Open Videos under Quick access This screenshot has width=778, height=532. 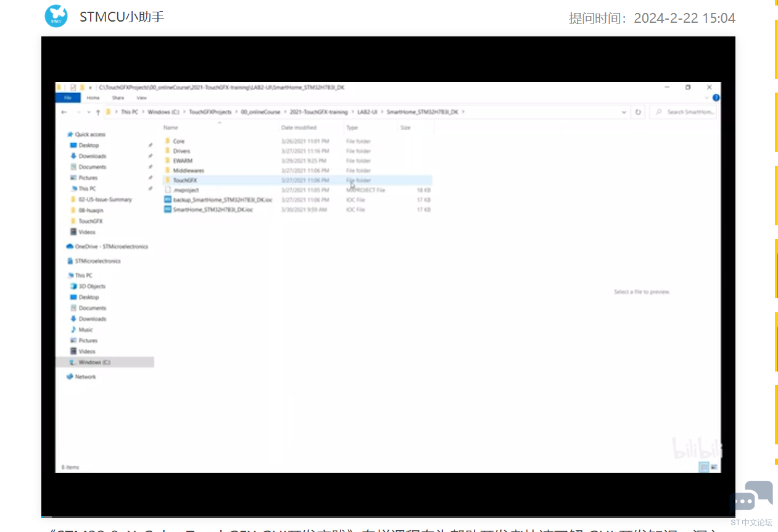click(87, 233)
